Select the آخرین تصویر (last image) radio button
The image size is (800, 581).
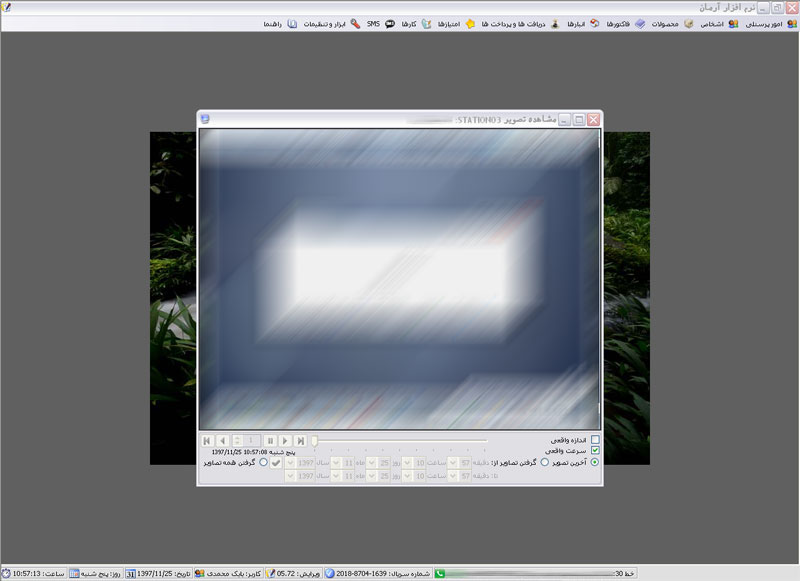pyautogui.click(x=595, y=462)
